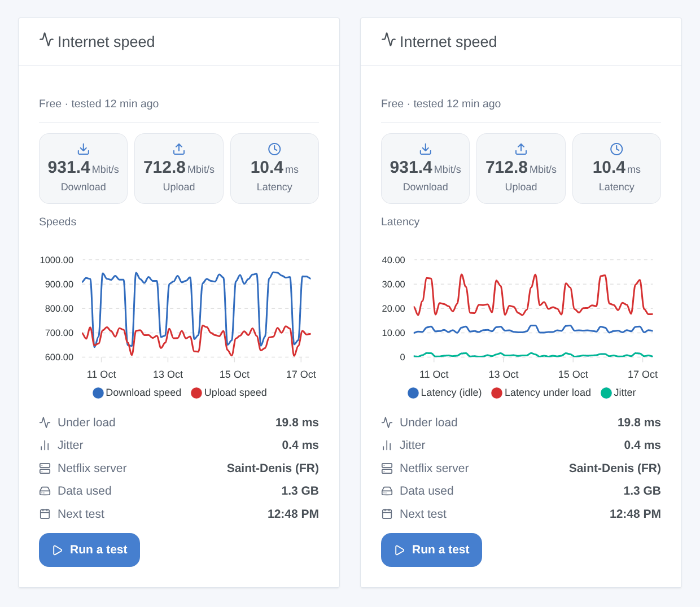Click '1000.00' axis label on Speeds chart
This screenshot has width=700, height=607.
(56, 260)
